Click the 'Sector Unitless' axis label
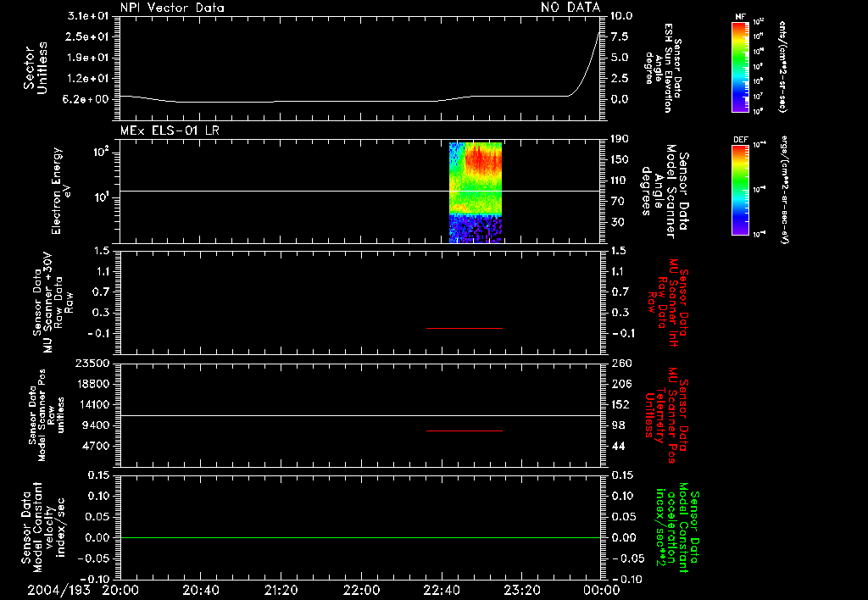The image size is (868, 600). click(x=36, y=68)
